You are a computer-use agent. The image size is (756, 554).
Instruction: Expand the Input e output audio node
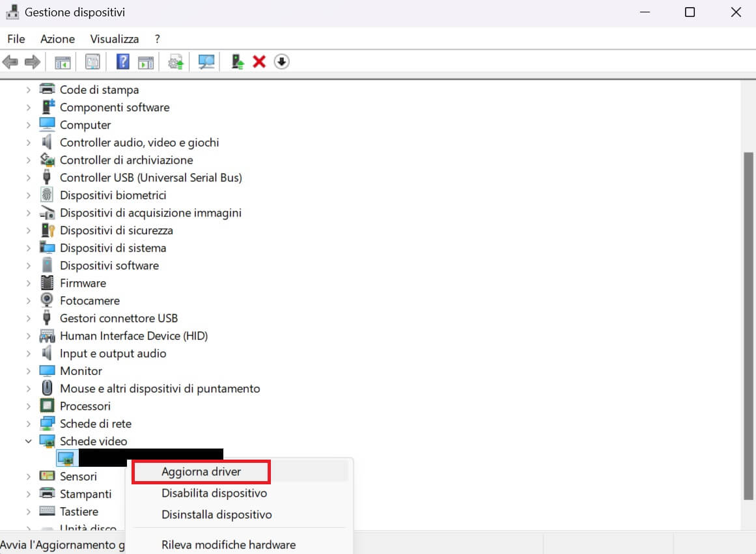coord(28,353)
